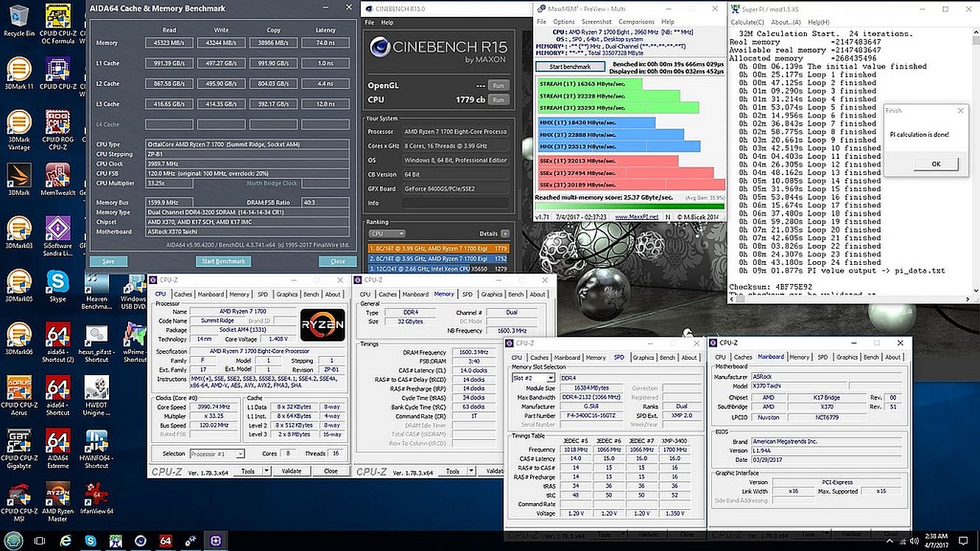This screenshot has height=551, width=980.
Task: Open CPUID CPU-Z Gigabyte shortcut
Action: tap(18, 449)
